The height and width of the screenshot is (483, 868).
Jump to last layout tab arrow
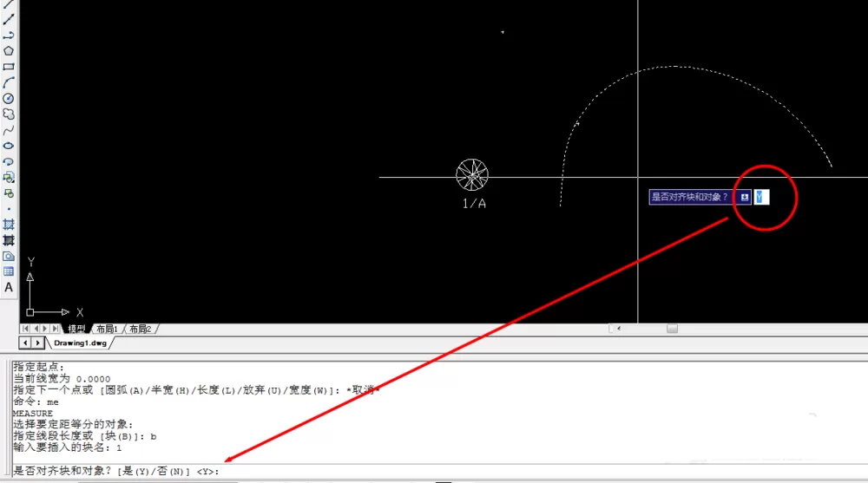click(56, 329)
